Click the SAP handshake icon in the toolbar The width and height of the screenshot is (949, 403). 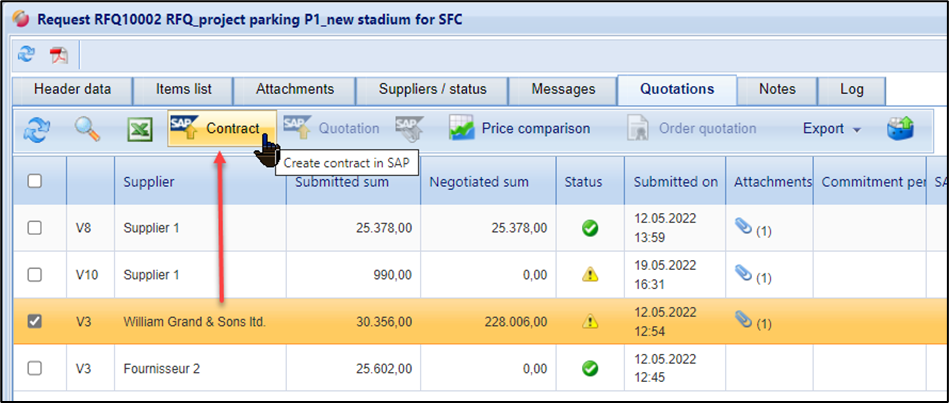tap(408, 129)
